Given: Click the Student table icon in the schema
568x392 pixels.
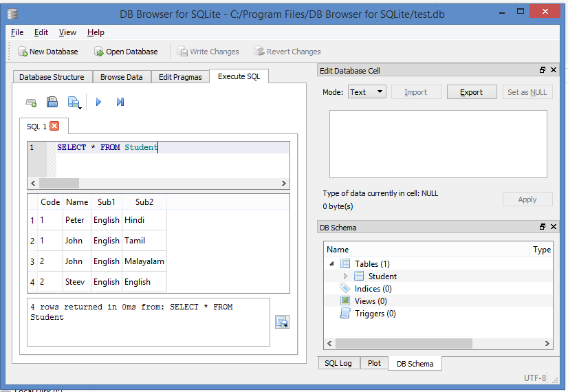Looking at the screenshot, I should tap(359, 276).
